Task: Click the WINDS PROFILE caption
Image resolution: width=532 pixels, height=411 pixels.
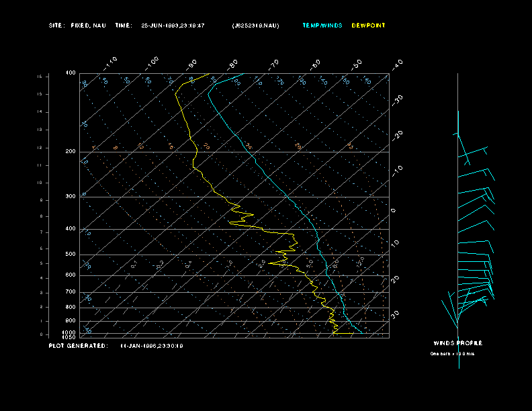Action: (458, 343)
